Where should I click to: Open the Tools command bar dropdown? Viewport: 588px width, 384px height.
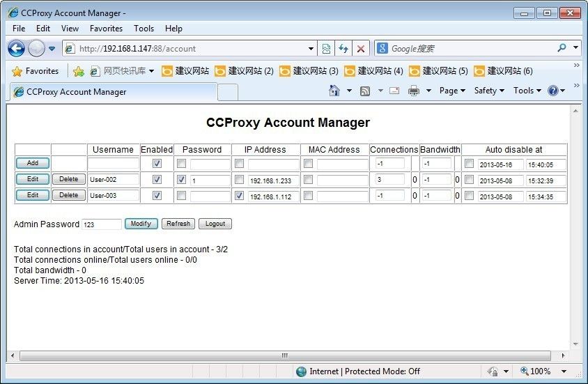(x=527, y=91)
